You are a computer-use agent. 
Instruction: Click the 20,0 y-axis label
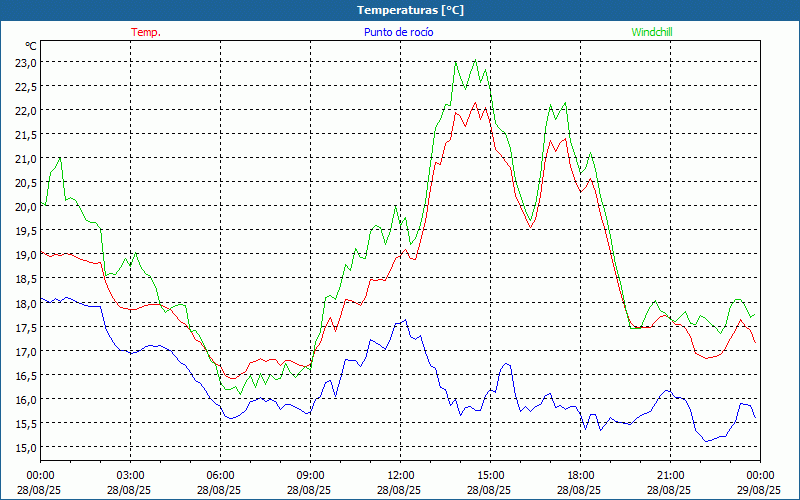coord(26,207)
